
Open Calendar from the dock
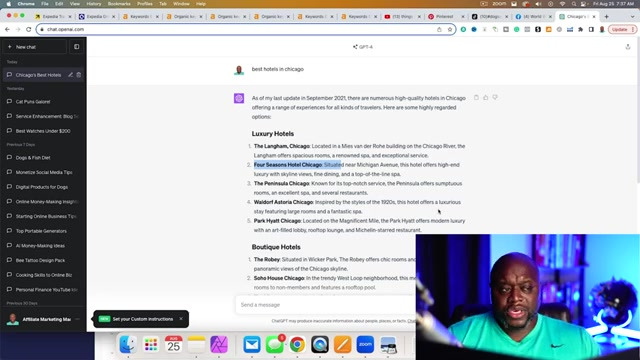pyautogui.click(x=173, y=344)
